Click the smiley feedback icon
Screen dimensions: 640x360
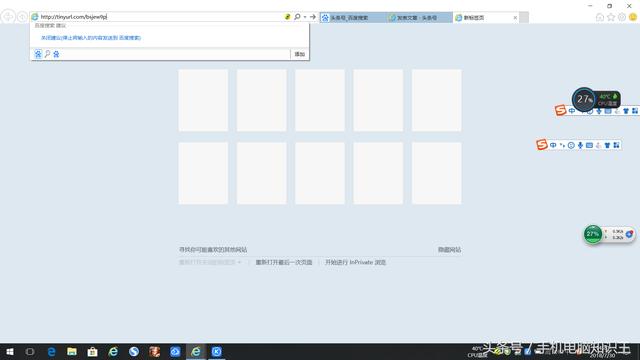633,17
